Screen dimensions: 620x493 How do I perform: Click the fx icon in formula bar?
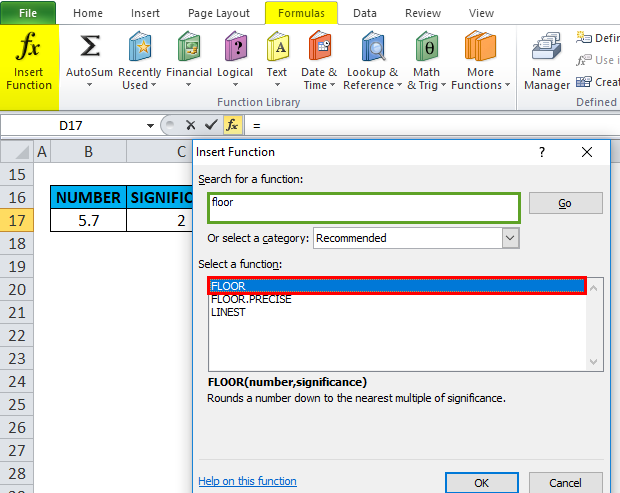tap(232, 125)
